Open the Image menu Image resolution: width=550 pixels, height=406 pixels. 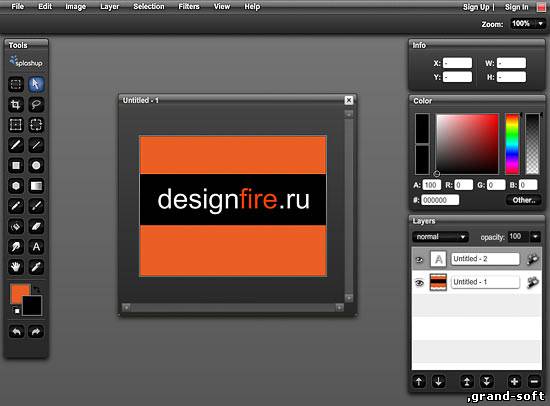point(76,7)
